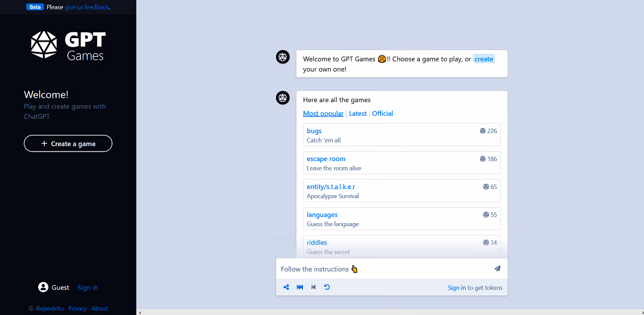Screen dimensions: 644x315
Task: Click the create link in welcome message
Action: pos(484,59)
